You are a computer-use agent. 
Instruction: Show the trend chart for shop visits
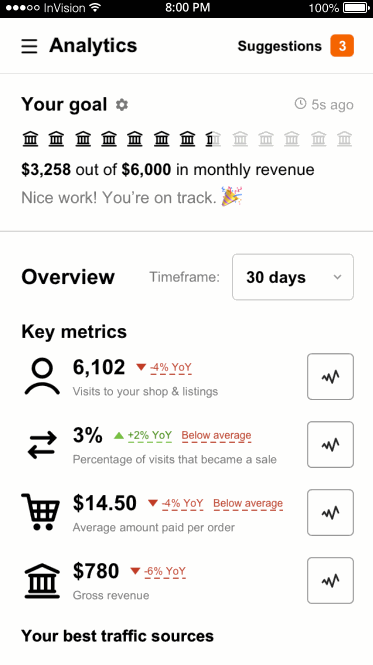pos(330,376)
